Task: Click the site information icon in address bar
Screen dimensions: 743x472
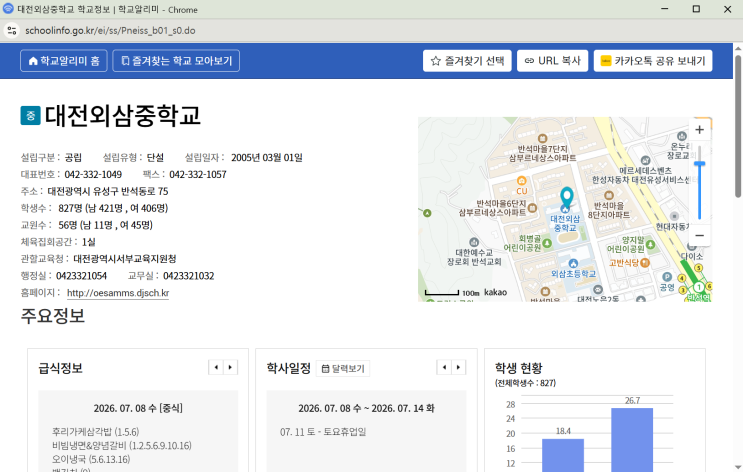Action: 12,30
